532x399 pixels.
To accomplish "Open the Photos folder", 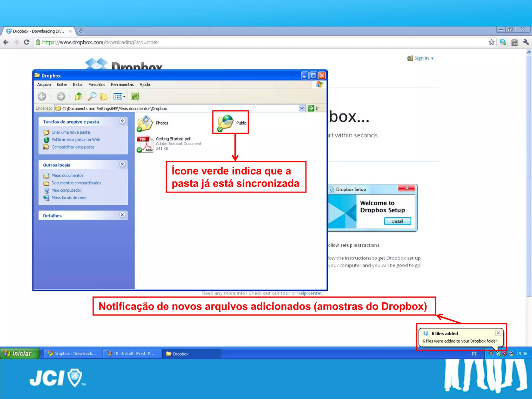I will pyautogui.click(x=153, y=123).
